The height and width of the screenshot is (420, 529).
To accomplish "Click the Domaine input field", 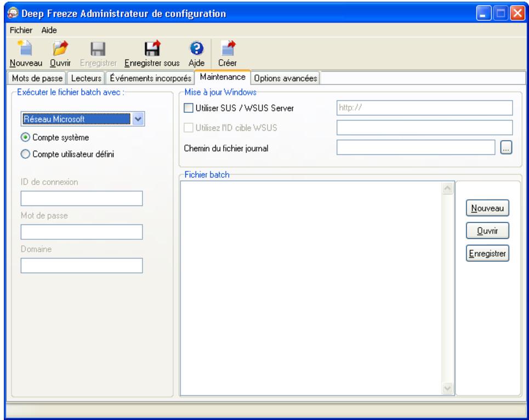I will [82, 266].
